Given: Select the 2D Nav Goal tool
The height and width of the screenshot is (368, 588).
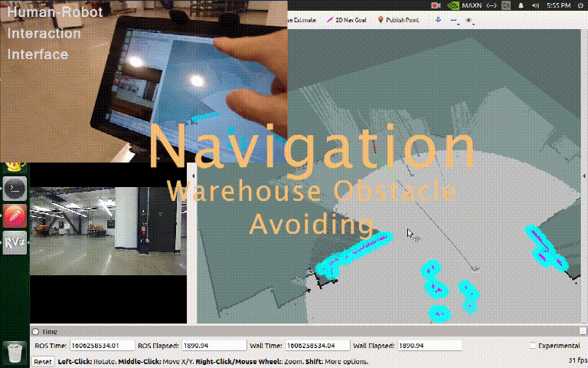Looking at the screenshot, I should [x=346, y=20].
